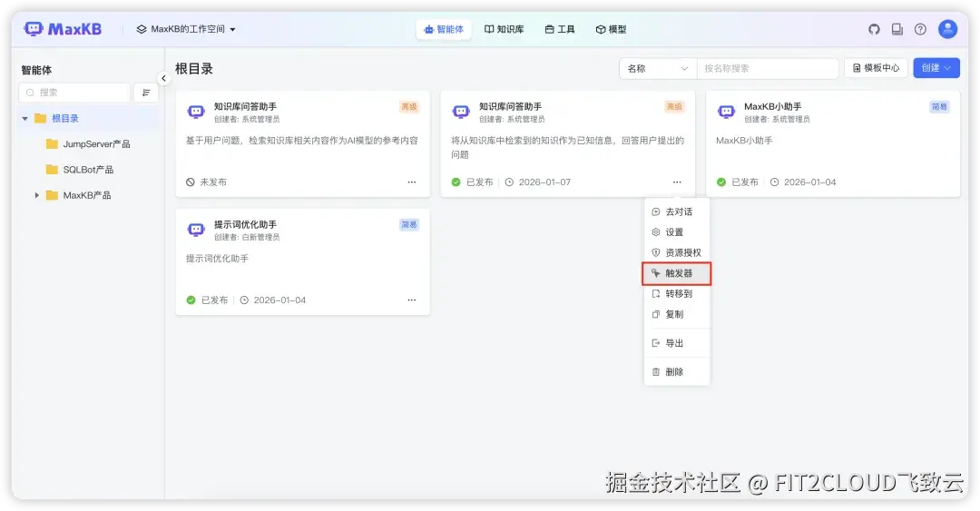The height and width of the screenshot is (511, 980).
Task: Select the JumpServer产品 folder
Action: (x=87, y=143)
